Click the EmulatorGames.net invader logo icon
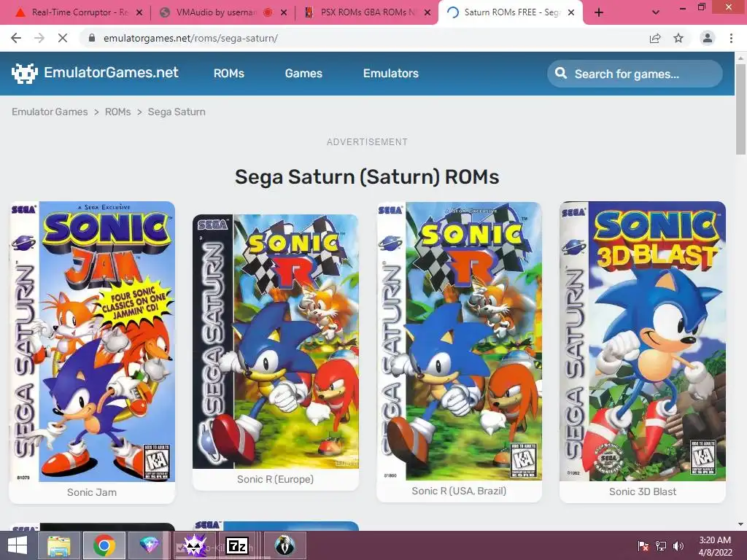The image size is (747, 560). (x=24, y=73)
